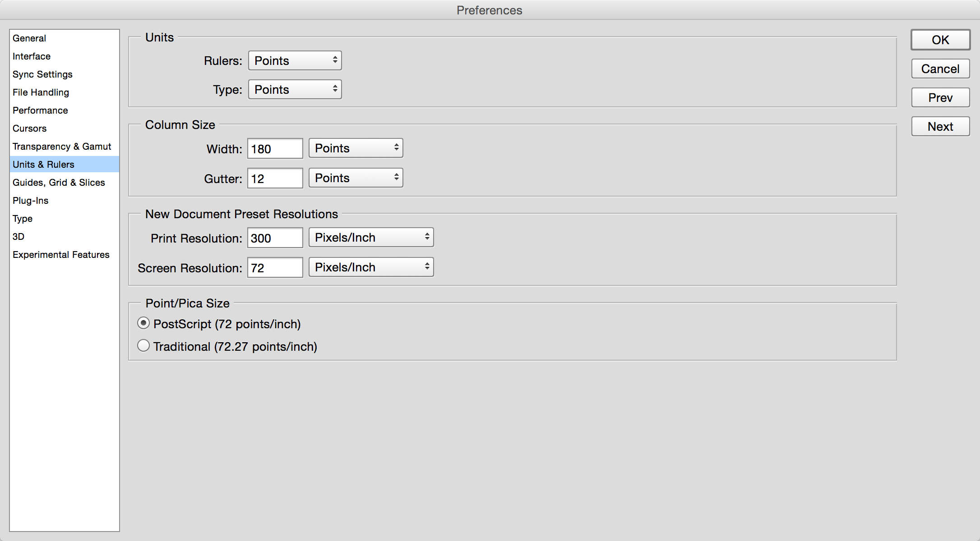Click the column Width input field
Image resolution: width=980 pixels, height=541 pixels.
(x=275, y=148)
